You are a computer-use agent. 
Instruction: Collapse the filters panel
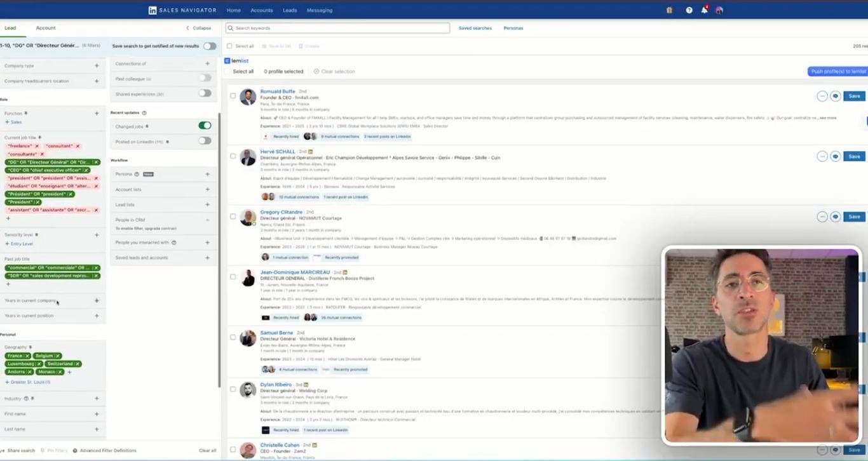[x=198, y=28]
